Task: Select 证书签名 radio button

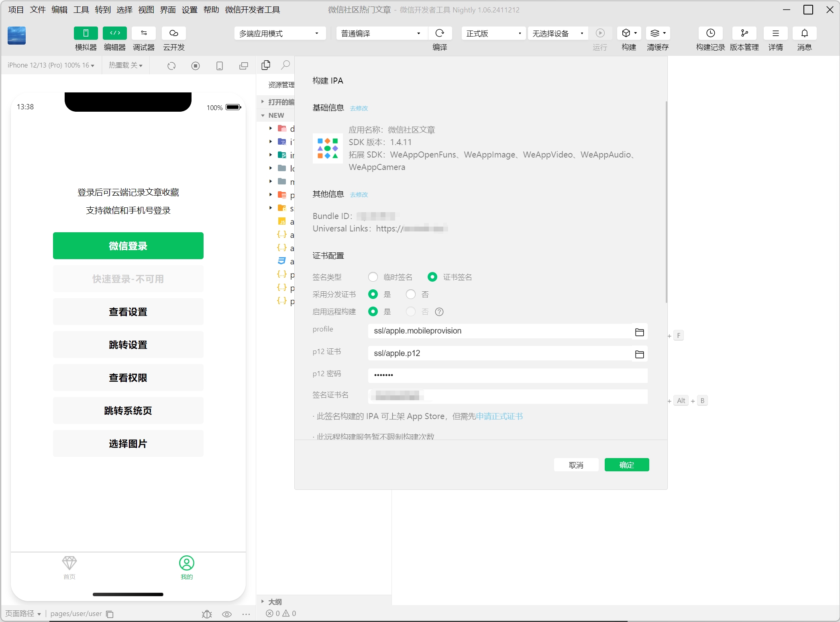Action: [x=432, y=277]
